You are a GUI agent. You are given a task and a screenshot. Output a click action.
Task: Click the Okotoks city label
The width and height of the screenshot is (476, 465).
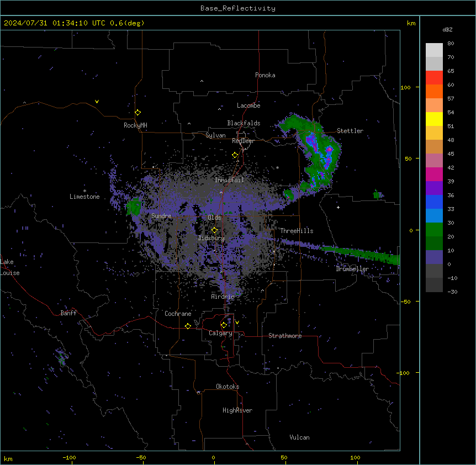(228, 387)
